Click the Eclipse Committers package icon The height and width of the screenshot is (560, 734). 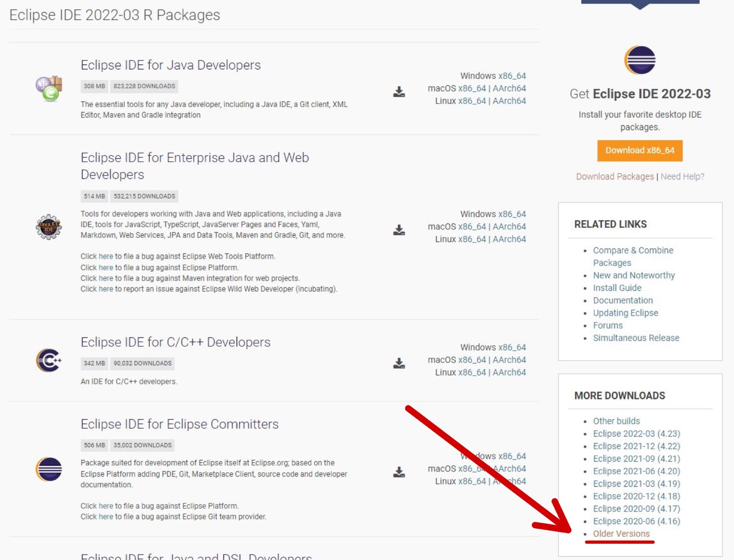[x=49, y=469]
